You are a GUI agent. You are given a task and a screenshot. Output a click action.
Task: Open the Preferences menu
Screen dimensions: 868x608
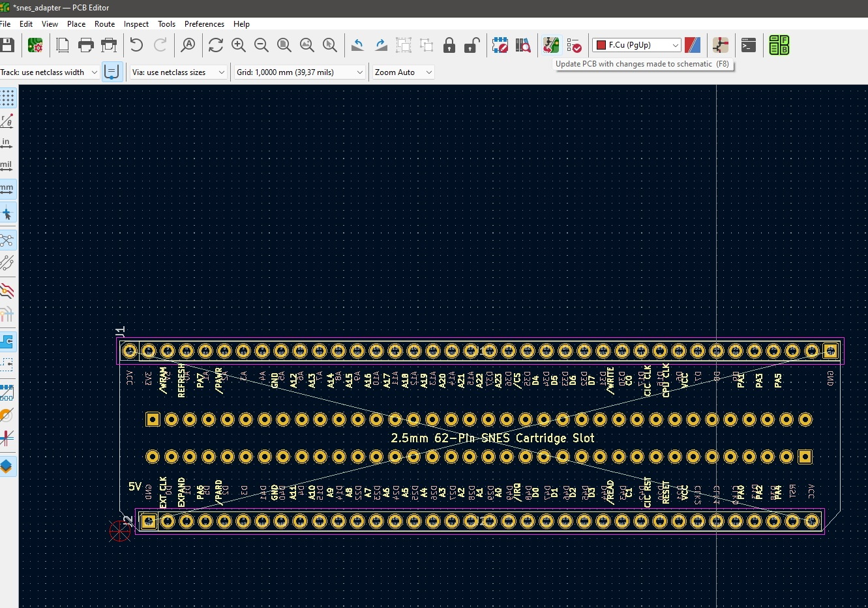point(204,23)
